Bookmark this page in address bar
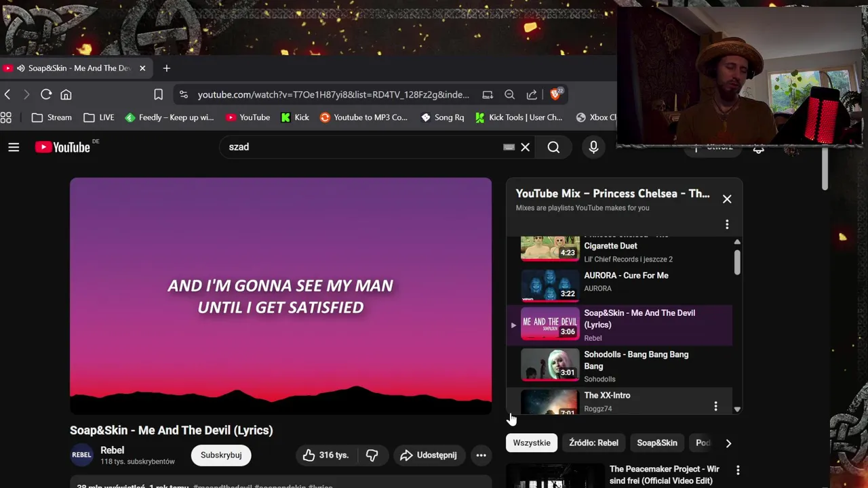868x488 pixels. point(158,94)
